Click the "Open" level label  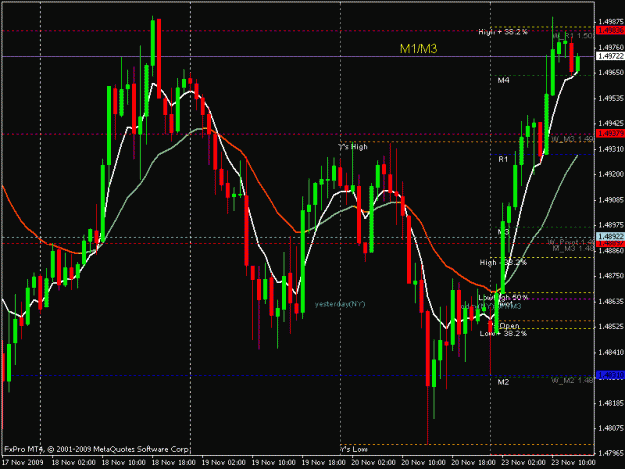[509, 326]
